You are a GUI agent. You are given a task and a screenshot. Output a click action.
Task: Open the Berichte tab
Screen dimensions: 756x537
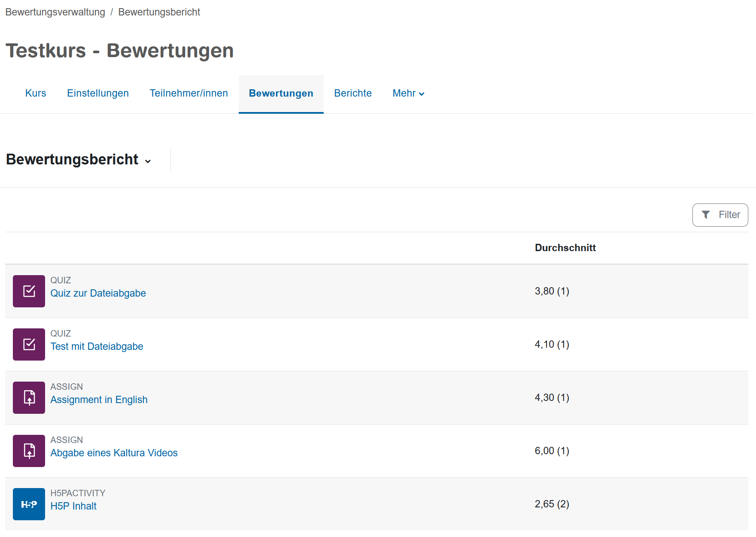click(353, 93)
